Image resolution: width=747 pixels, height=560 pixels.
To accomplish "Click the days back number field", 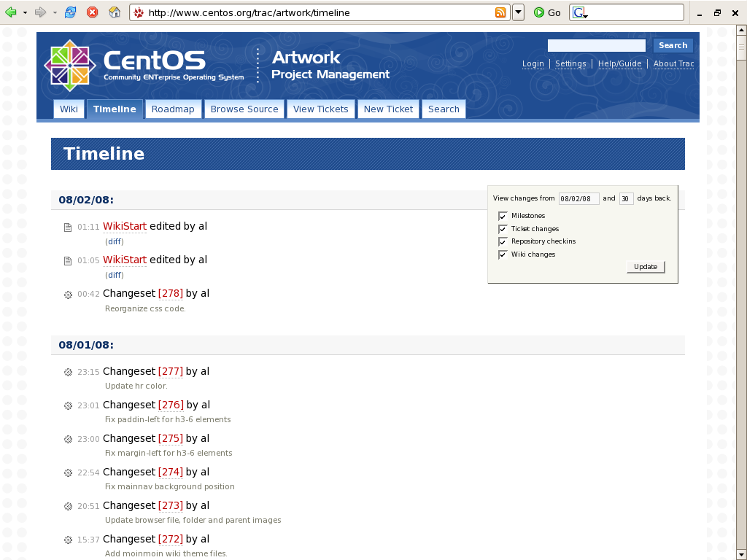I will tap(626, 198).
